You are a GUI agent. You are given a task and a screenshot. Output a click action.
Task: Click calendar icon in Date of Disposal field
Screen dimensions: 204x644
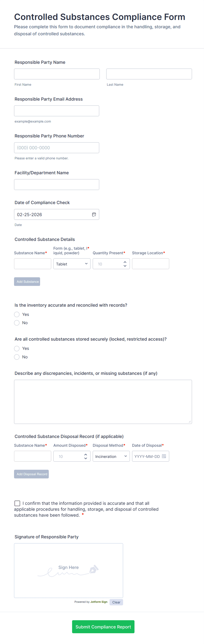(164, 456)
